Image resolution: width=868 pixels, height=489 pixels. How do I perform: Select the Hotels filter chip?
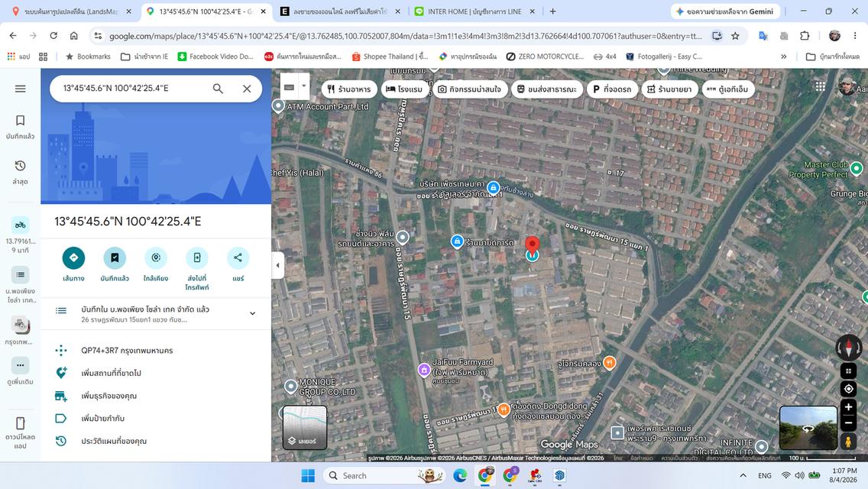[405, 89]
